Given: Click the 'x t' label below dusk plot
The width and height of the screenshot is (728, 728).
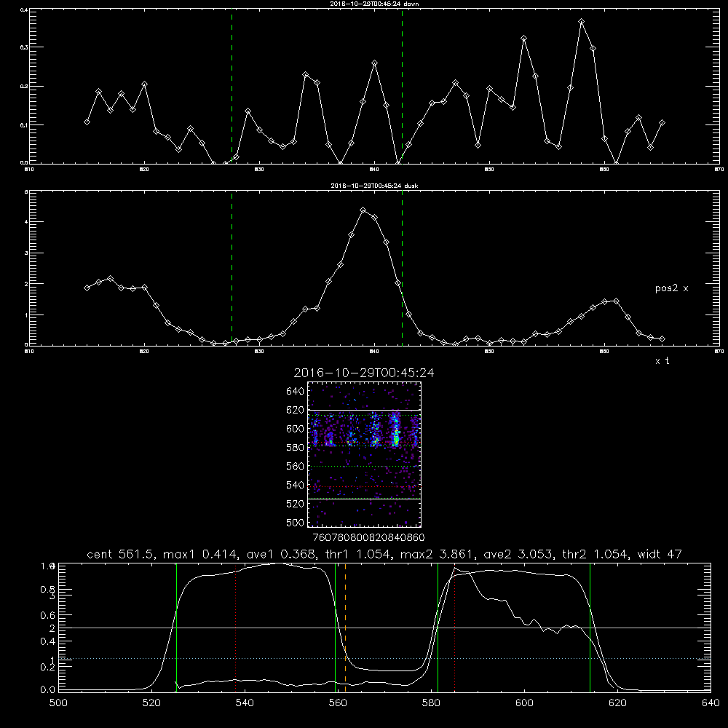Looking at the screenshot, I should click(662, 361).
